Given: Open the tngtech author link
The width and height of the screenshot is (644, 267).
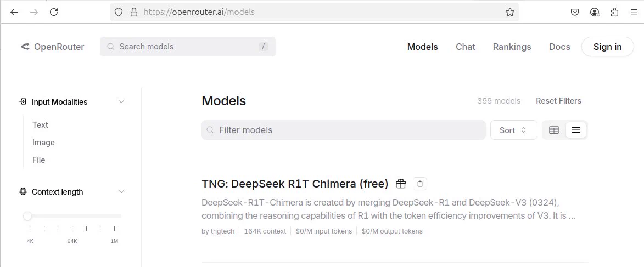Looking at the screenshot, I should (x=222, y=231).
